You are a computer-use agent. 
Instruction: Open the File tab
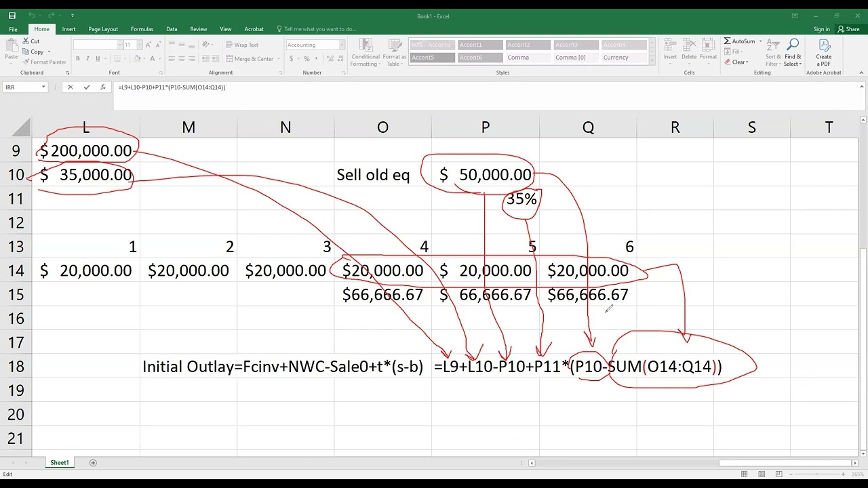[x=13, y=29]
